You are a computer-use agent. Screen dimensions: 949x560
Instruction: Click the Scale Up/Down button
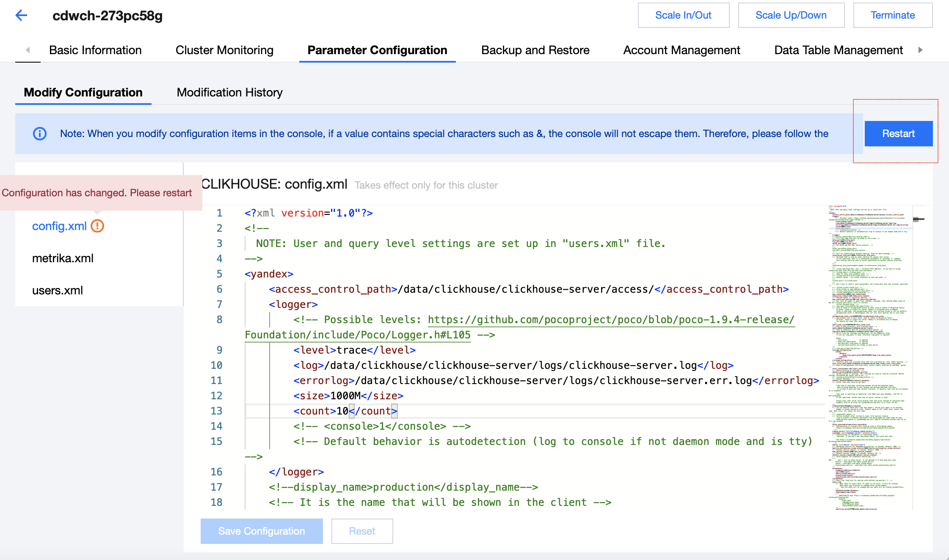pyautogui.click(x=791, y=15)
